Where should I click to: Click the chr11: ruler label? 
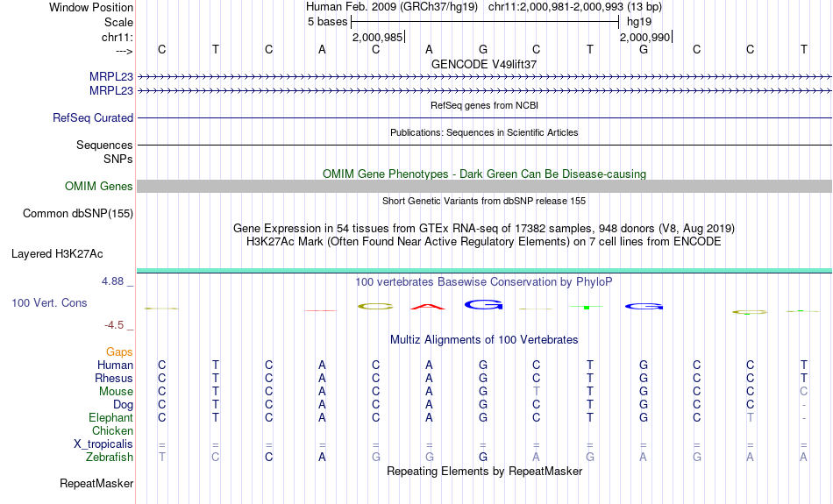pyautogui.click(x=117, y=37)
